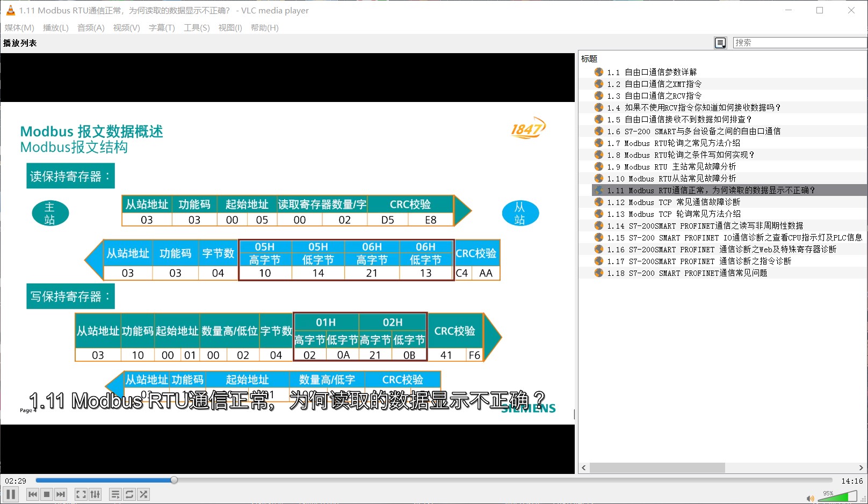Screen dimensions: 868x504
Task: Mute audio via the speaker icon
Action: [x=810, y=499]
